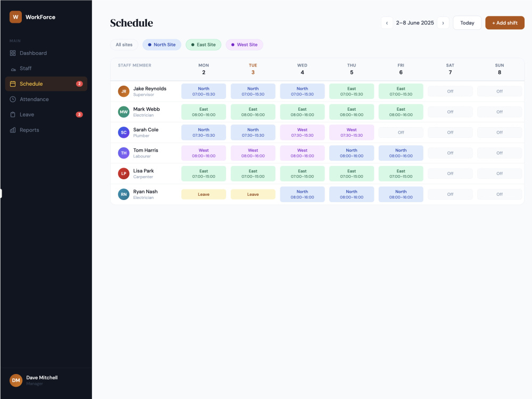The height and width of the screenshot is (399, 532).
Task: Go to next week arrow
Action: click(443, 23)
